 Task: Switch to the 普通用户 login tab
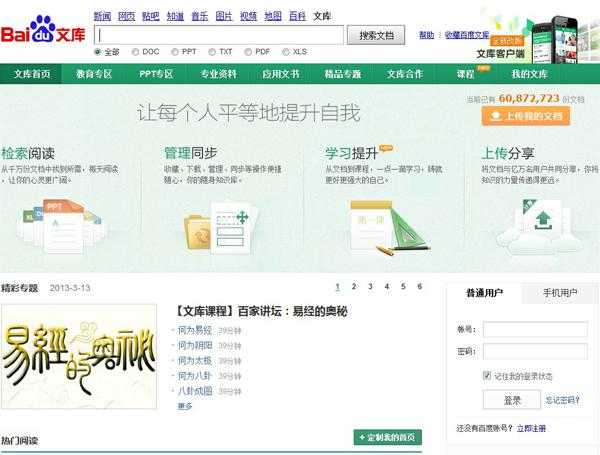(484, 294)
